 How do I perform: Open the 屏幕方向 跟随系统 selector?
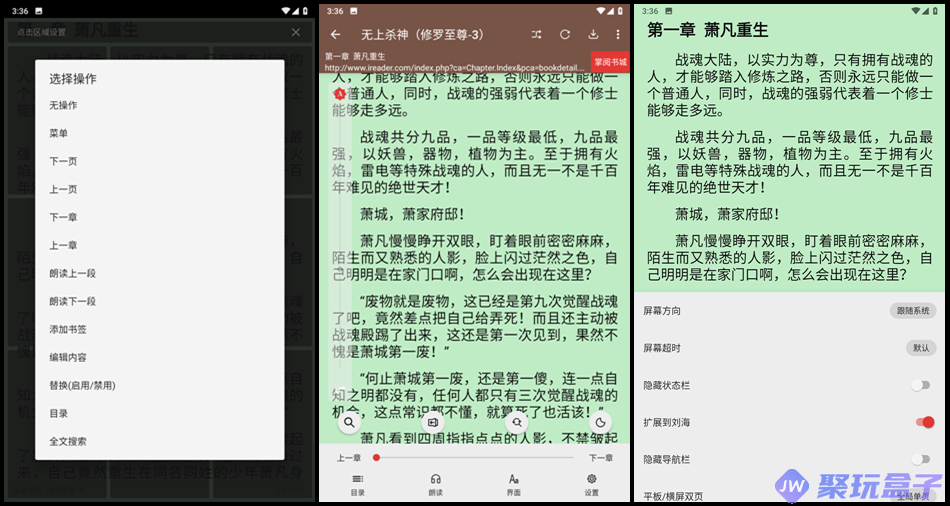[x=913, y=311]
